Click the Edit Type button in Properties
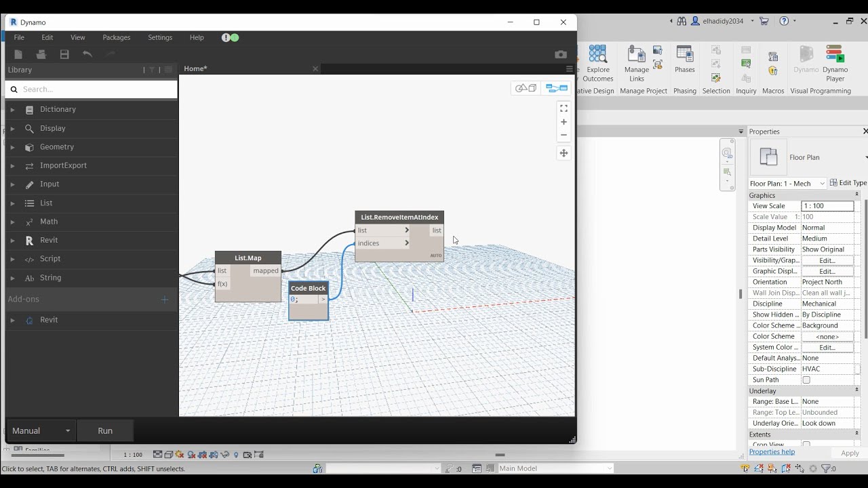The image size is (868, 488). pos(848,183)
